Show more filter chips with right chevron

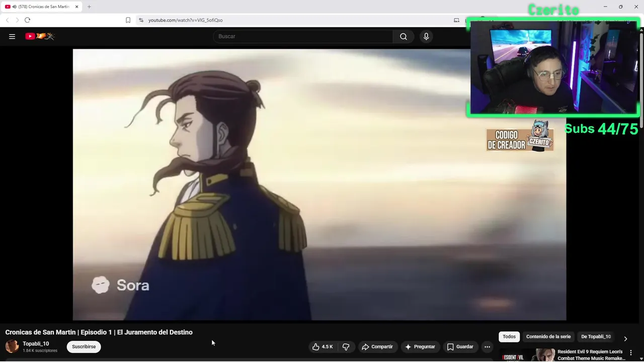click(625, 338)
